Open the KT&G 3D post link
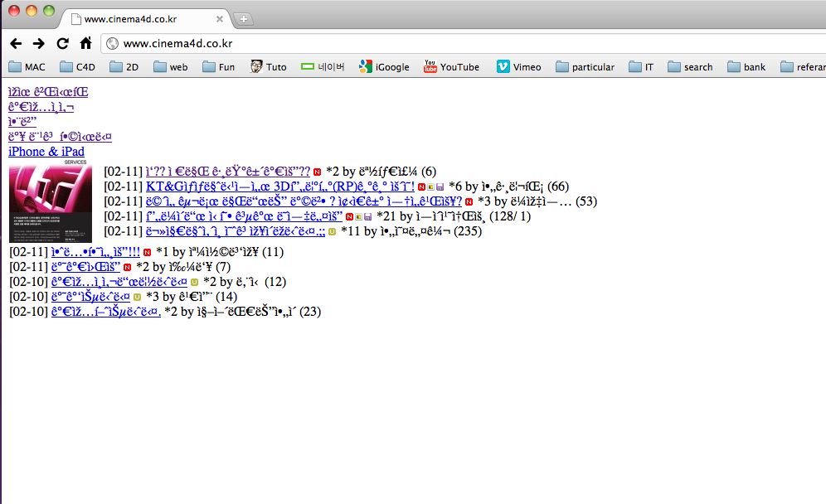This screenshot has height=504, width=826. point(280,187)
